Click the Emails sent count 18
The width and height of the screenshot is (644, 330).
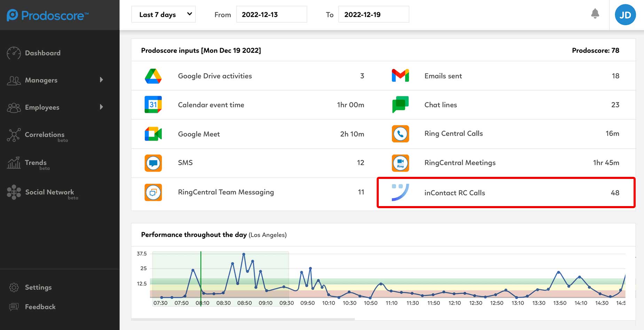(615, 76)
